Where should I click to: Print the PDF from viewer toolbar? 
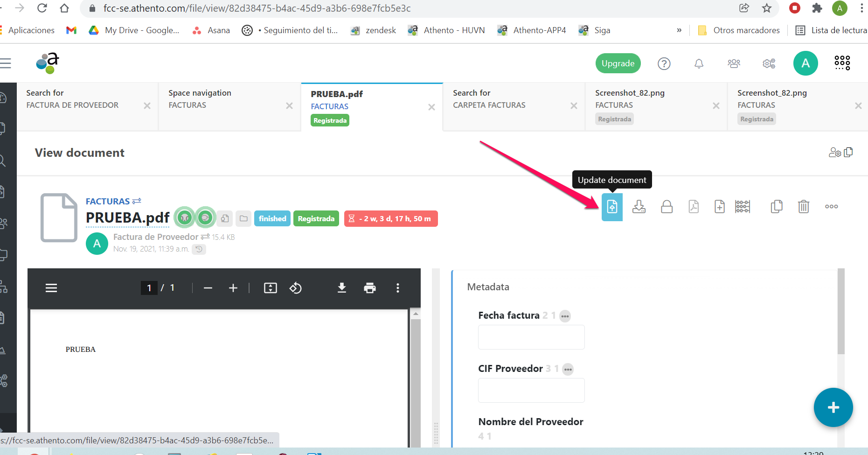coord(369,288)
